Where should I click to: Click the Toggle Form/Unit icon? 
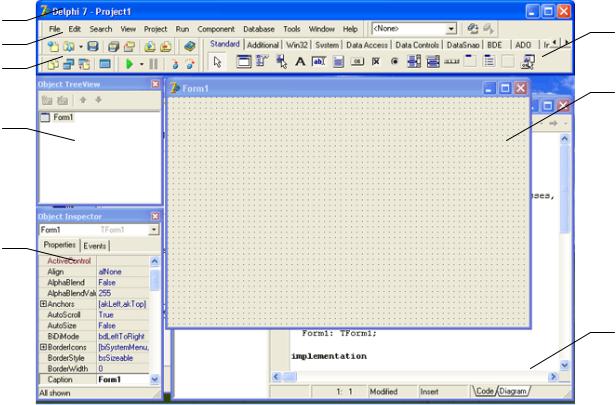(84, 64)
